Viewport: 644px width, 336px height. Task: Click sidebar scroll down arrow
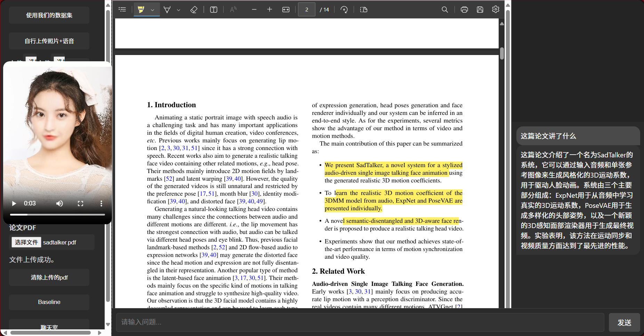pyautogui.click(x=108, y=324)
